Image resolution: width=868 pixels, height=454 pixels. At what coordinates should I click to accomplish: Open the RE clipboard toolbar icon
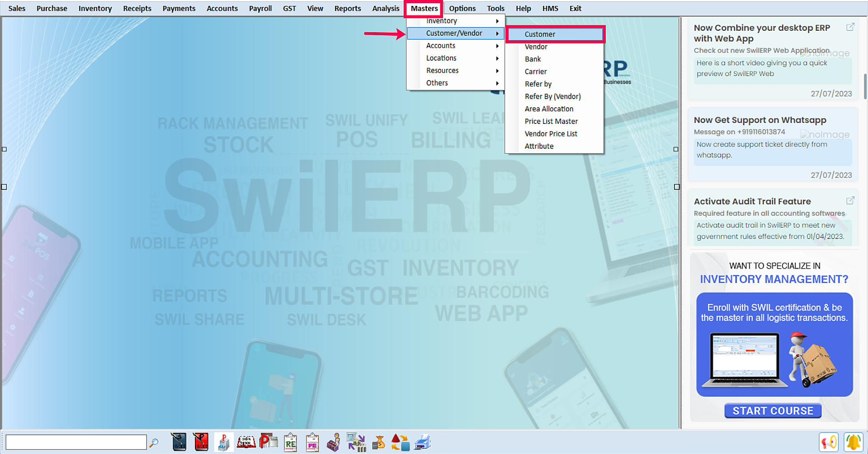click(x=290, y=442)
